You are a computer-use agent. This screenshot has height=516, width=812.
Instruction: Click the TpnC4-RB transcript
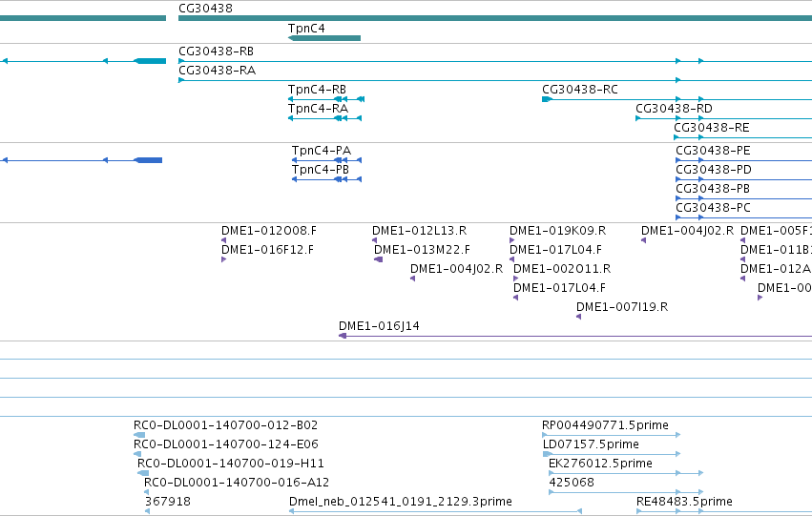pos(326,99)
